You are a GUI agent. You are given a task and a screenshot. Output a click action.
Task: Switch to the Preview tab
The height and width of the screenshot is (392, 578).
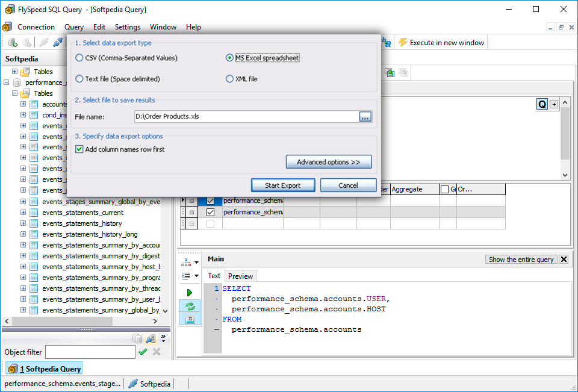click(x=240, y=276)
